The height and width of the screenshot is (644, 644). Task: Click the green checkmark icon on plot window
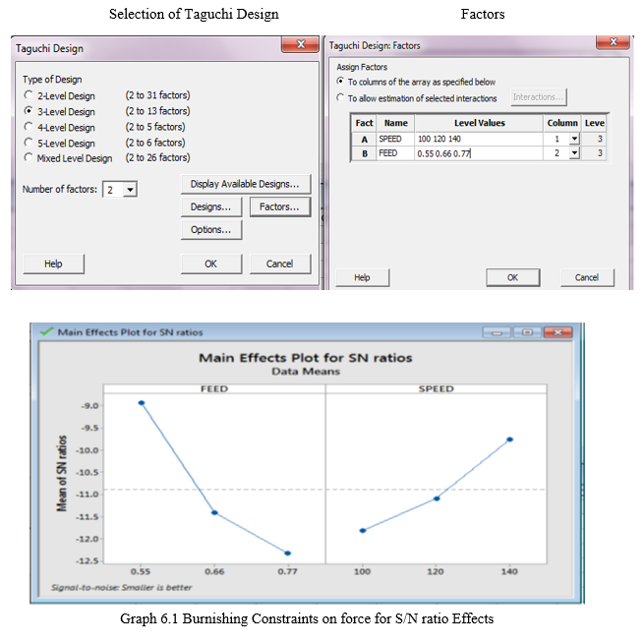(44, 331)
